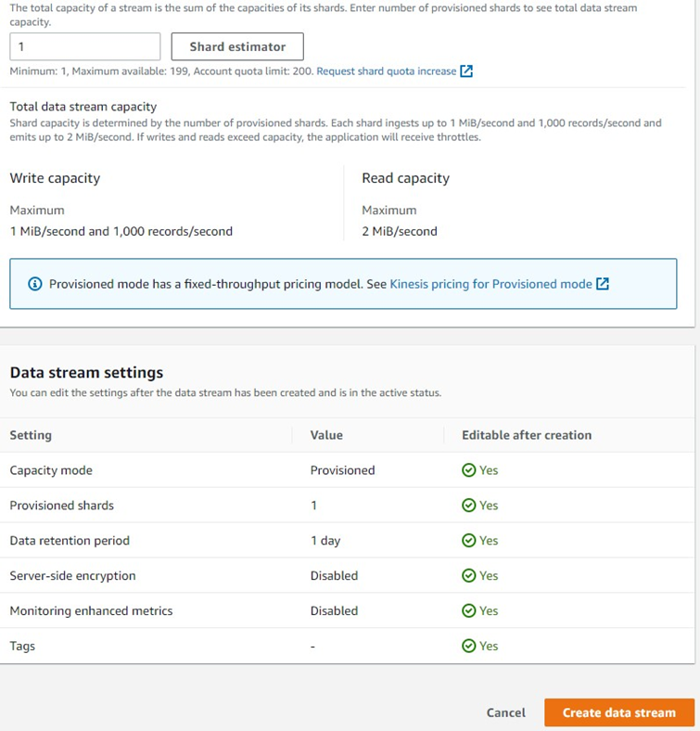Select the Editable after creation column header
This screenshot has height=731, width=700.
pyautogui.click(x=526, y=435)
